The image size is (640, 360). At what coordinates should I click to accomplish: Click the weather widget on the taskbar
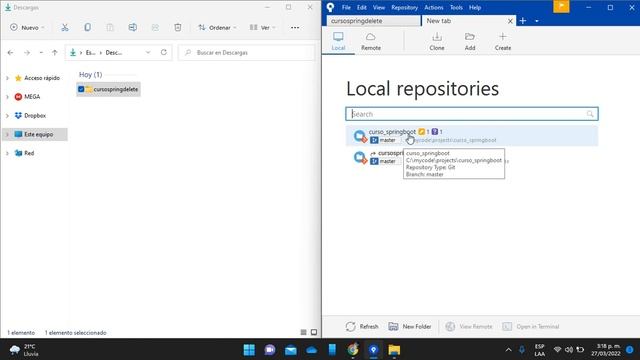[24, 350]
